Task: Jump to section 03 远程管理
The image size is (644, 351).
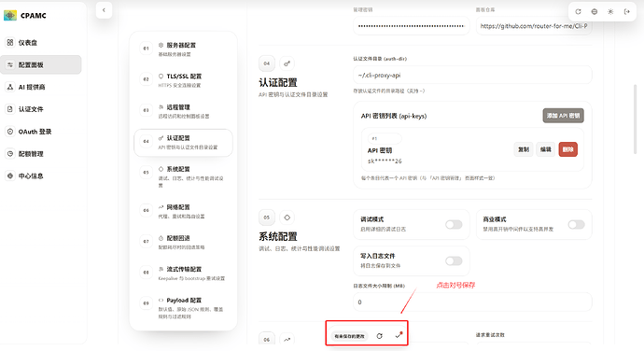Action: coord(183,110)
